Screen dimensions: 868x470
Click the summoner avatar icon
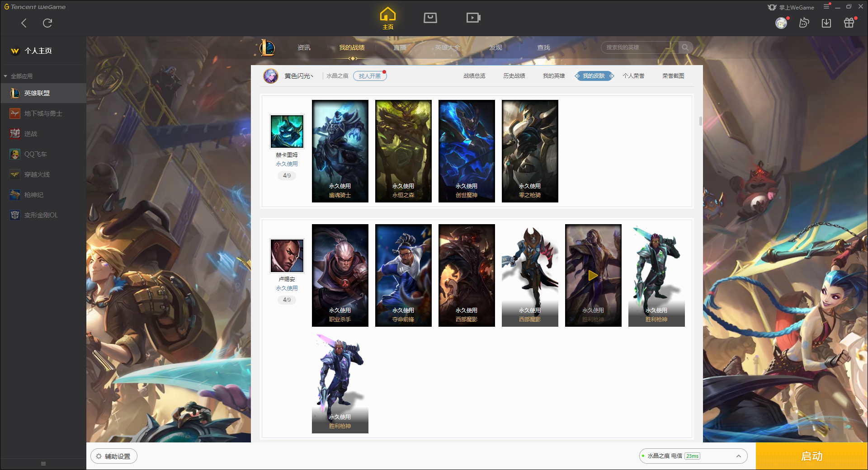point(271,76)
